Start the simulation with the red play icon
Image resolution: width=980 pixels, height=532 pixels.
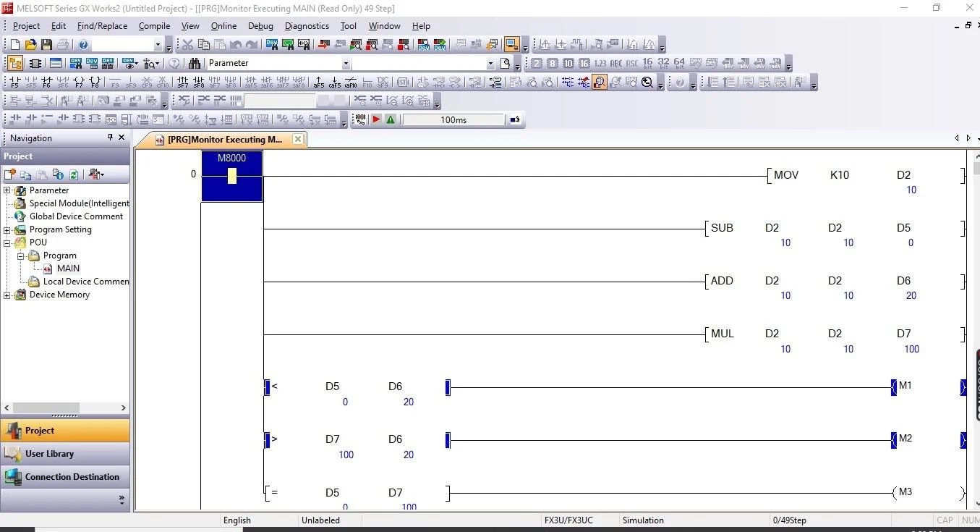click(x=377, y=119)
